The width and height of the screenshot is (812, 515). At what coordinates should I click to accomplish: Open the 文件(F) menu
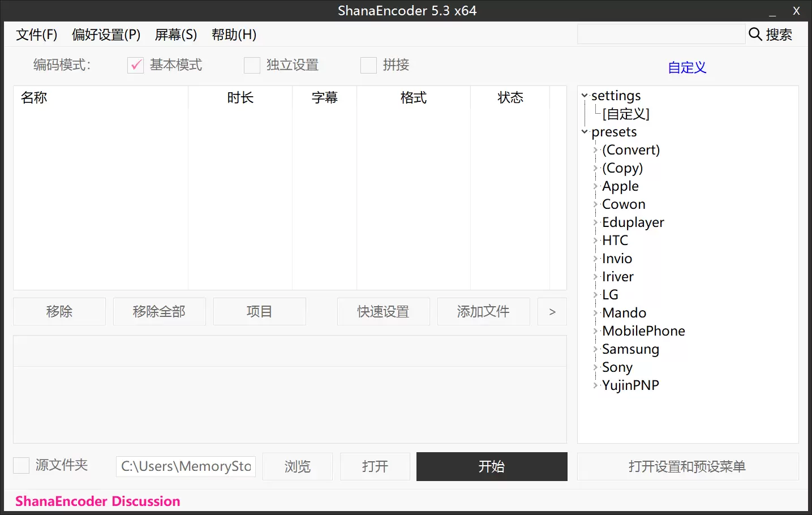click(x=37, y=35)
